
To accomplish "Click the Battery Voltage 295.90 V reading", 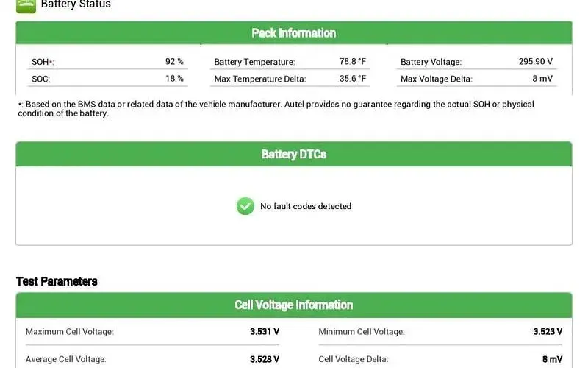I will [536, 62].
